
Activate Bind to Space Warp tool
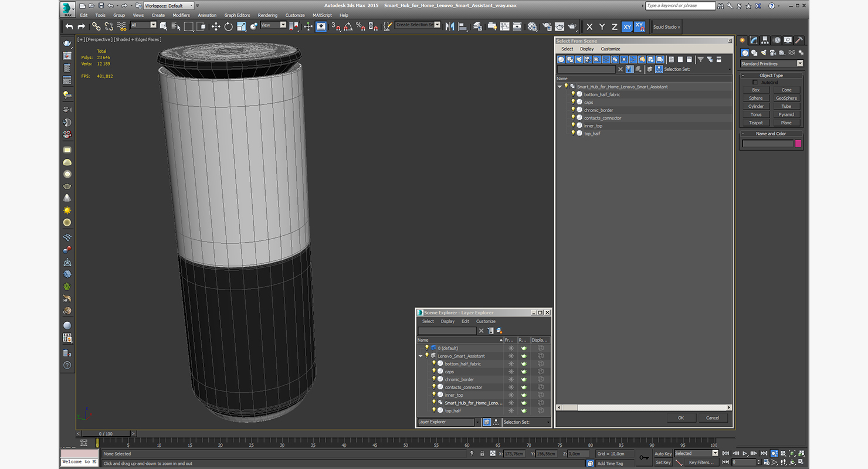coord(121,26)
